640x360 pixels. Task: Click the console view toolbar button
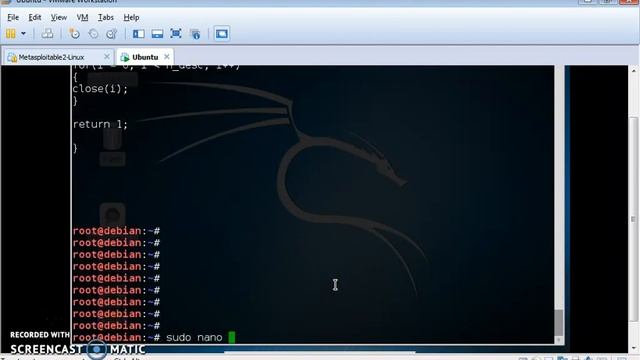[x=222, y=34]
